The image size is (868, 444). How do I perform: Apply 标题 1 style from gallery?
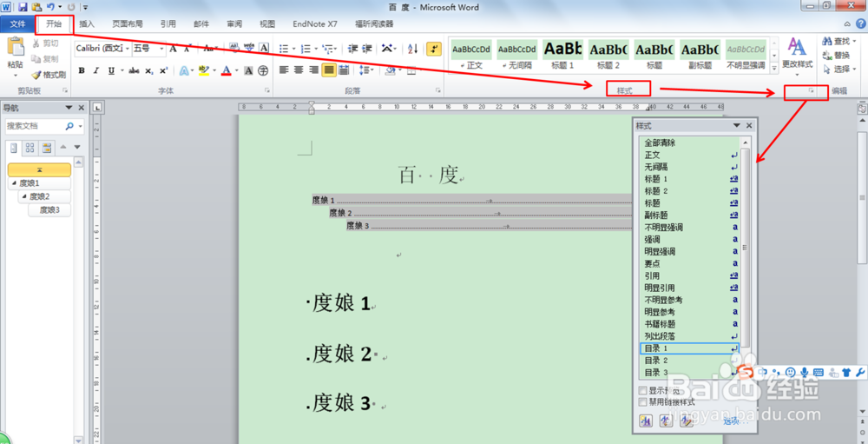[562, 55]
